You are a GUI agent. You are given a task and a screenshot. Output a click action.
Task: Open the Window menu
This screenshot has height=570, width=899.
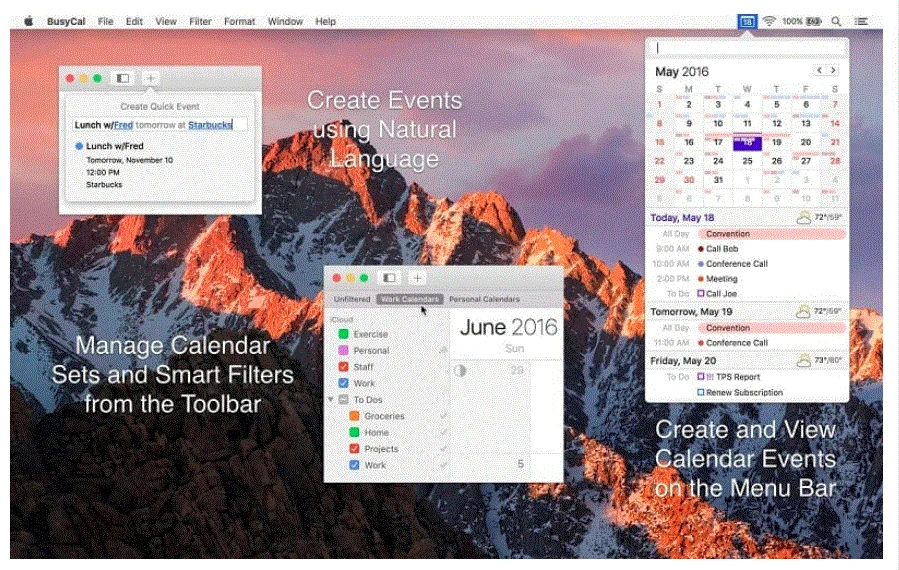285,21
